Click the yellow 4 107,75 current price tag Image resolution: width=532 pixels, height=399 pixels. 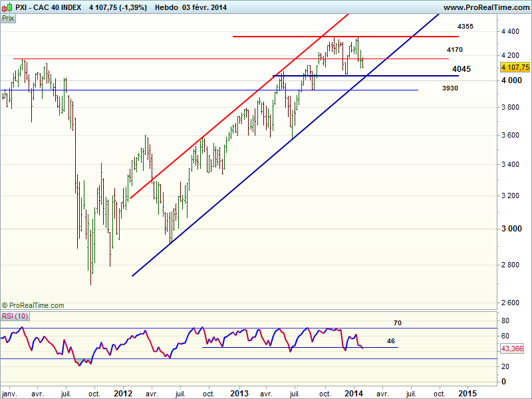tap(514, 67)
